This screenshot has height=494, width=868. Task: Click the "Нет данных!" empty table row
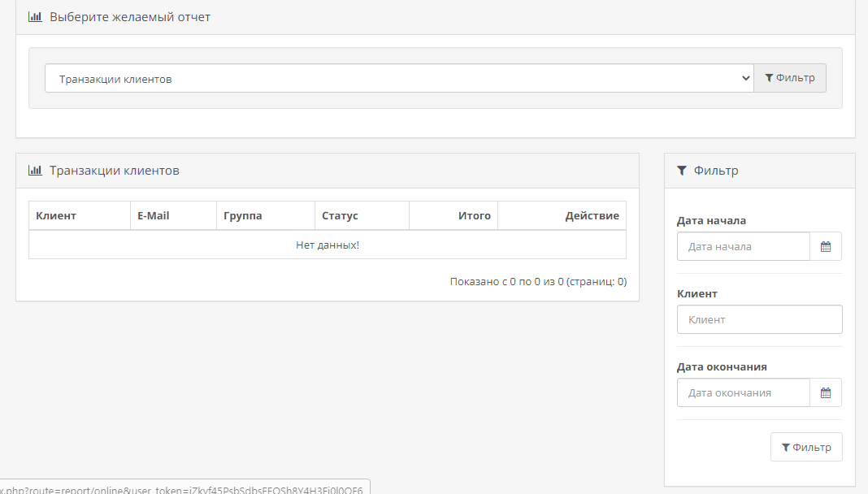328,245
